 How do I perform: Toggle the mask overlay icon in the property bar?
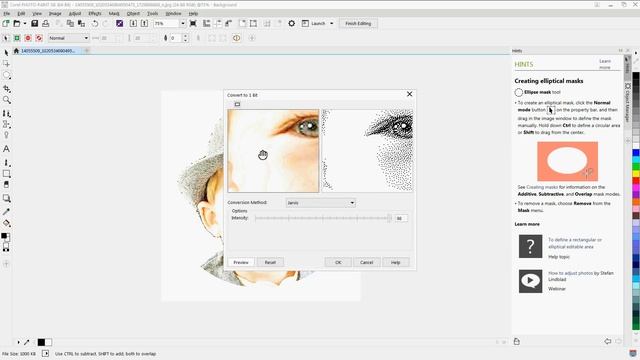236,38
